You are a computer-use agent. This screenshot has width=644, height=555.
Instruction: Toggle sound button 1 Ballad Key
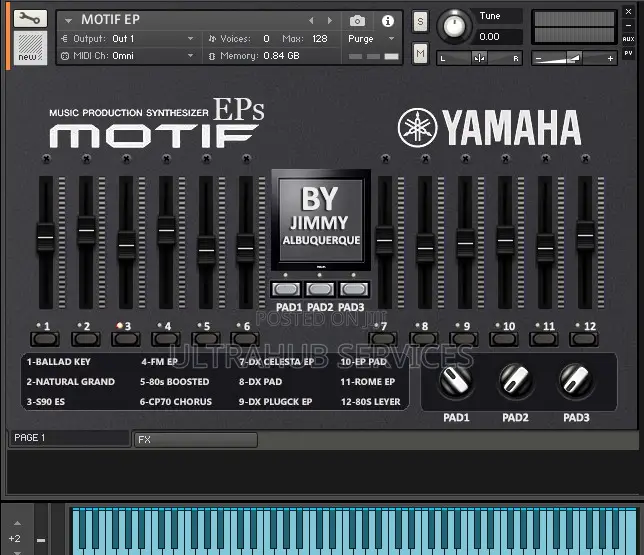pos(45,339)
